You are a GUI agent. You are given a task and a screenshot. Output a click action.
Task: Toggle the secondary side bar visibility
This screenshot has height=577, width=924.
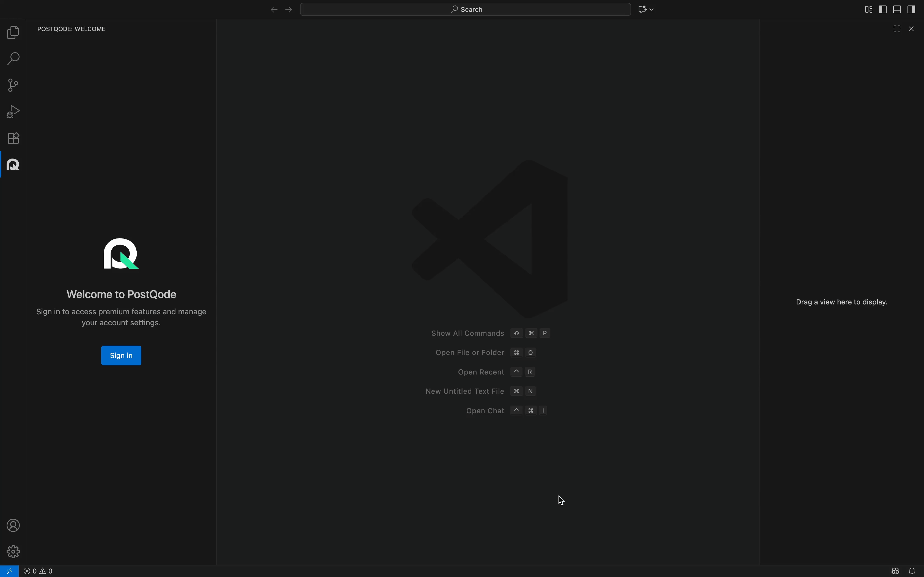[x=911, y=10]
